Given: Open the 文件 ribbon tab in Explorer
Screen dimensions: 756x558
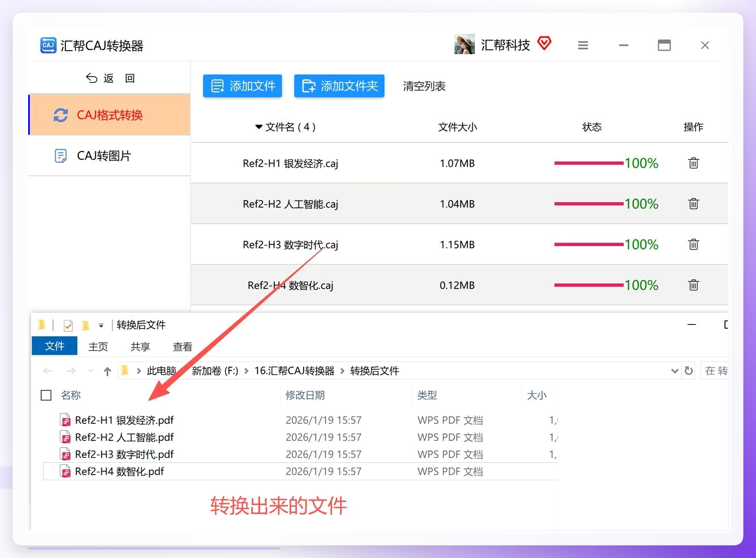Looking at the screenshot, I should [55, 346].
